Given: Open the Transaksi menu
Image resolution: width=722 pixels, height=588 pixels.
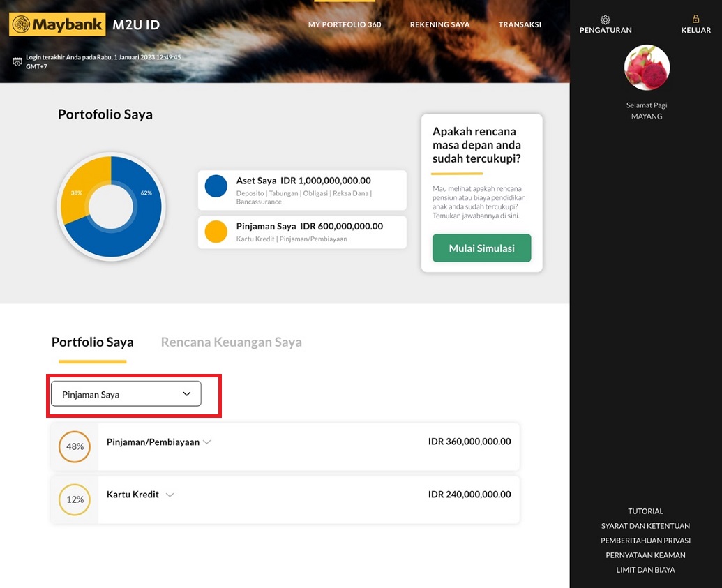Looking at the screenshot, I should (x=520, y=24).
